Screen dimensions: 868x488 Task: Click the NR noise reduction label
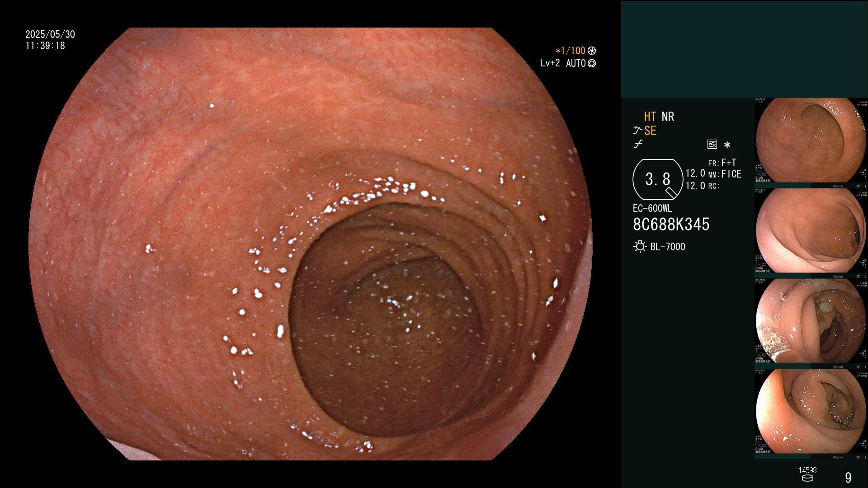coord(668,117)
